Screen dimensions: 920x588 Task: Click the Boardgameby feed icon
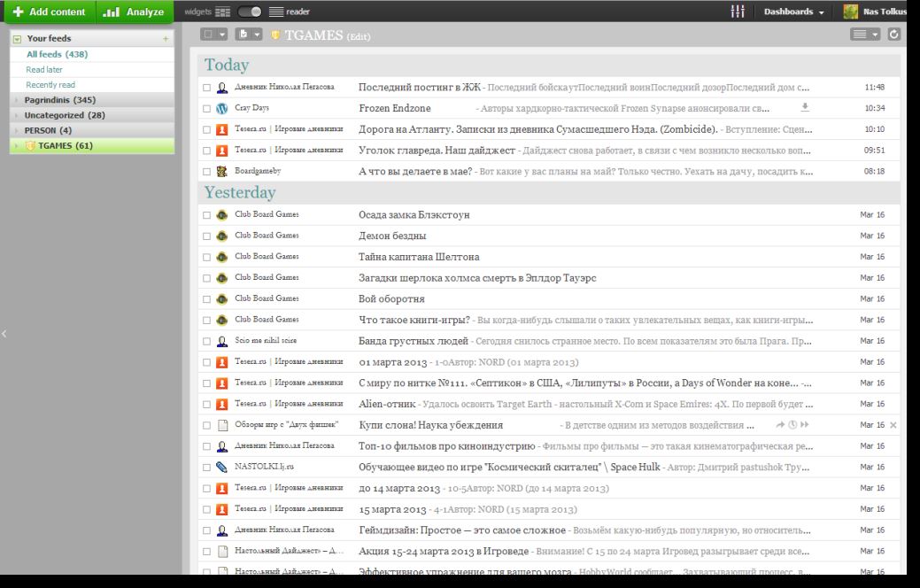221,172
